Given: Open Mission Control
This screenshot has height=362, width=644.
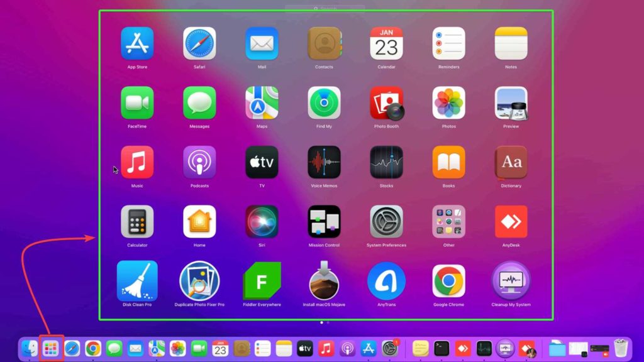Looking at the screenshot, I should click(x=324, y=222).
